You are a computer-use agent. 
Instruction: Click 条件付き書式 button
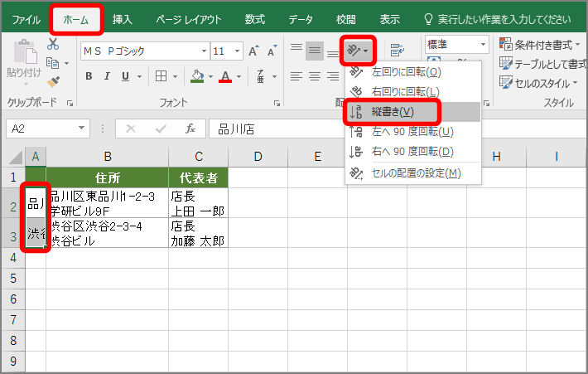tap(540, 45)
